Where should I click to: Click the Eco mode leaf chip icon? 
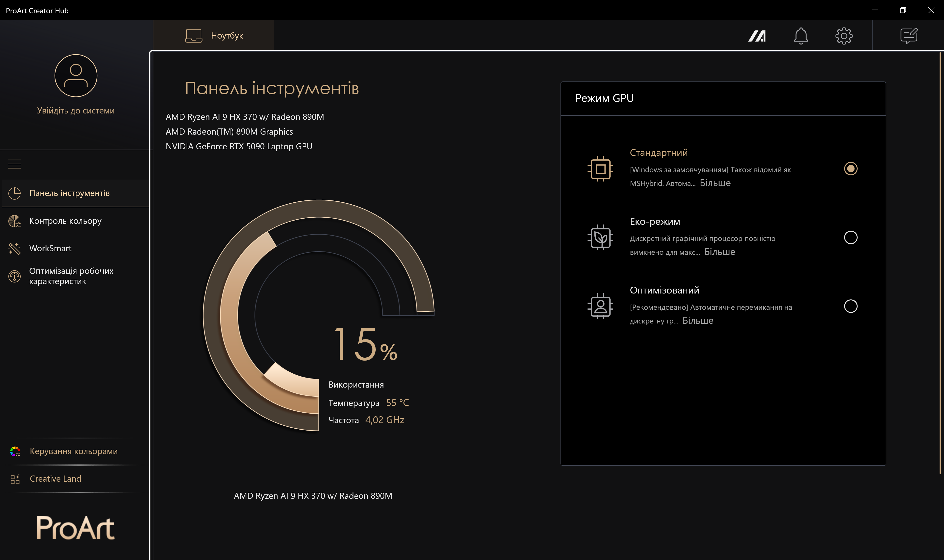[x=600, y=237]
